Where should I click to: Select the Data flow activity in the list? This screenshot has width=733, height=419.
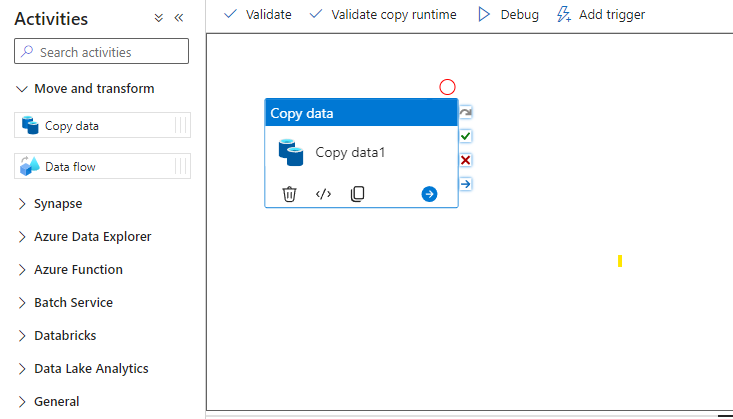tap(102, 166)
